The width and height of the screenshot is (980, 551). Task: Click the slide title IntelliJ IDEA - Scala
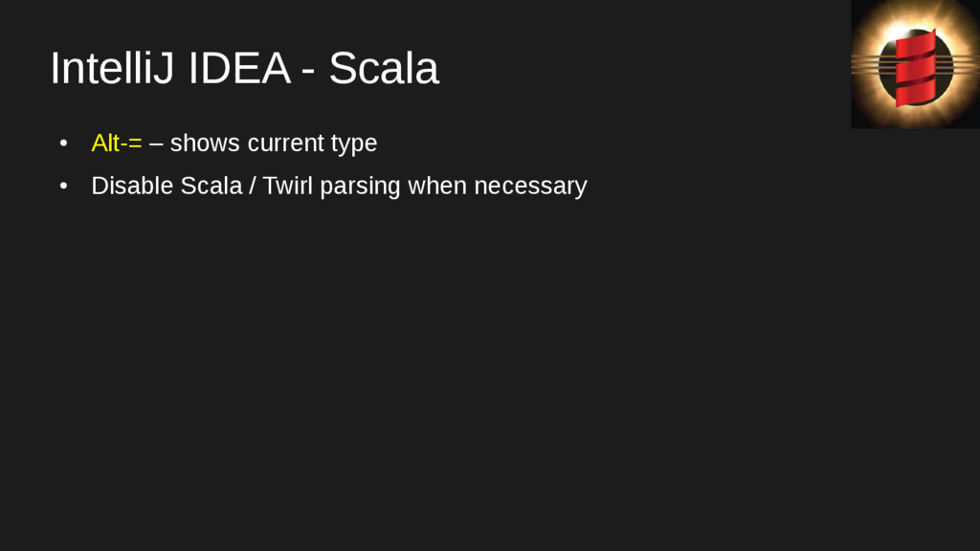pyautogui.click(x=244, y=69)
